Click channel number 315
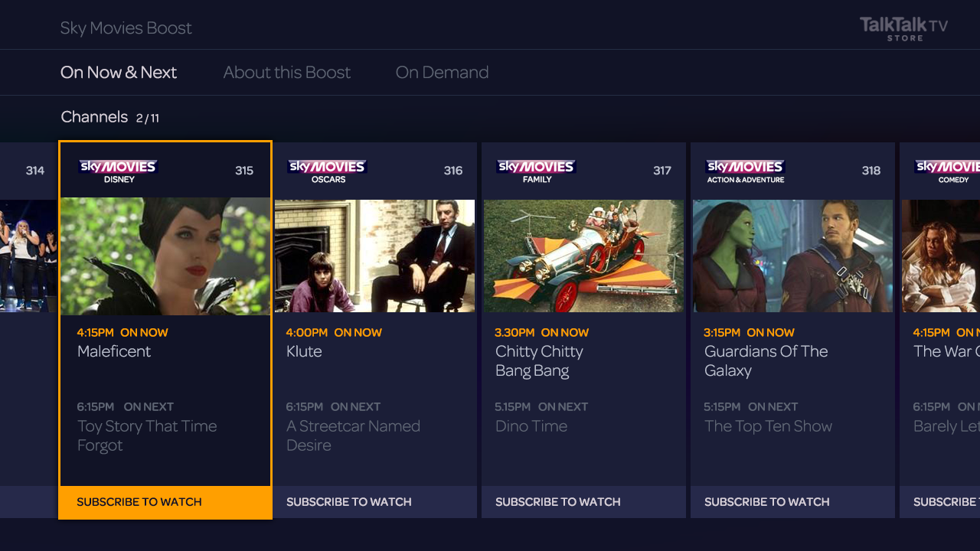 pyautogui.click(x=244, y=171)
